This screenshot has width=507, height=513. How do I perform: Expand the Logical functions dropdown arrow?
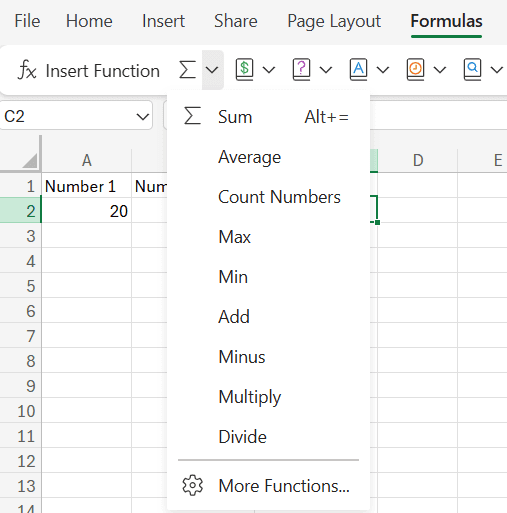[x=326, y=70]
